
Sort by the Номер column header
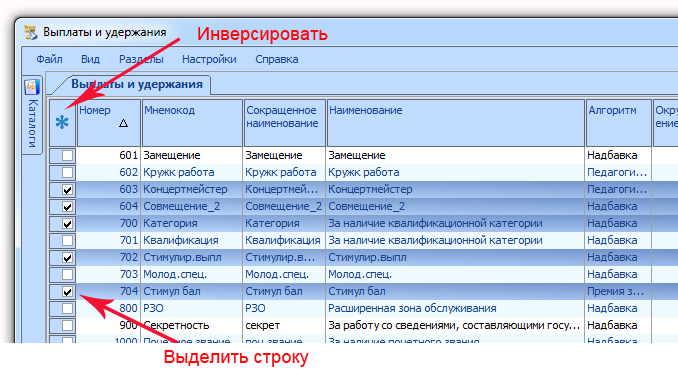click(x=109, y=123)
